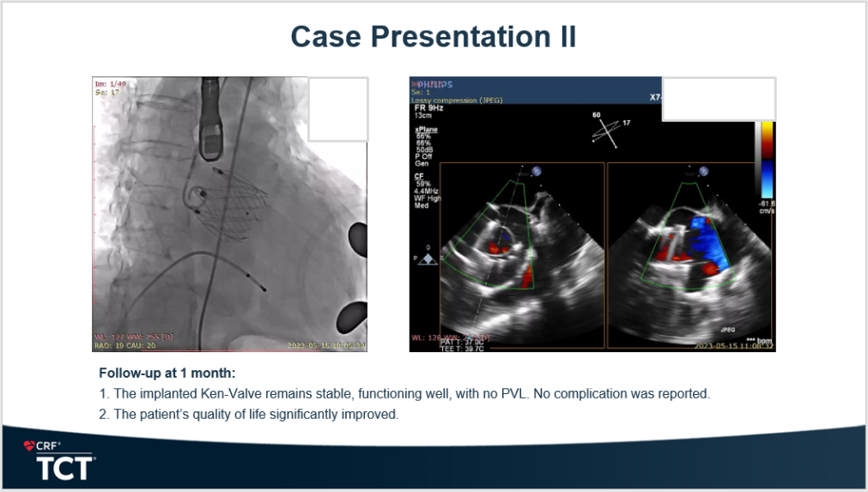Click the RAO 19 CAU 20 angulation text
The height and width of the screenshot is (492, 868).
(127, 345)
